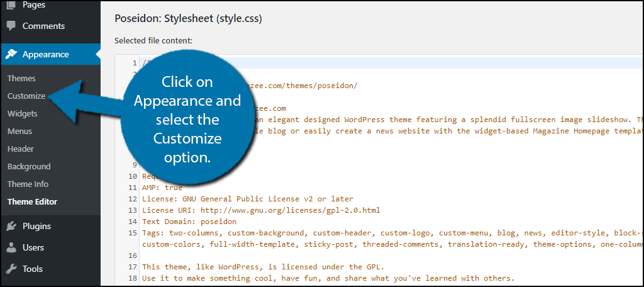Viewport: 644px width, 287px height.
Task: Click the Plugins plug icon
Action: (11, 226)
